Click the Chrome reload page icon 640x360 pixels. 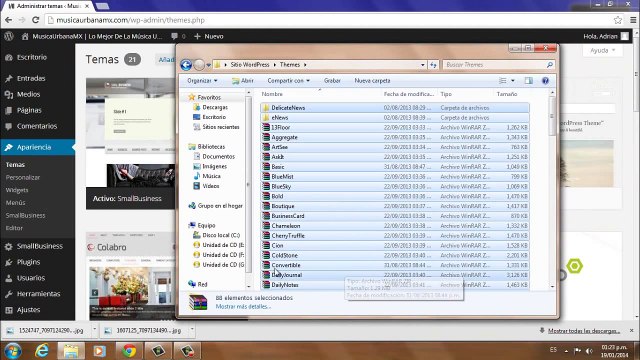coord(36,20)
